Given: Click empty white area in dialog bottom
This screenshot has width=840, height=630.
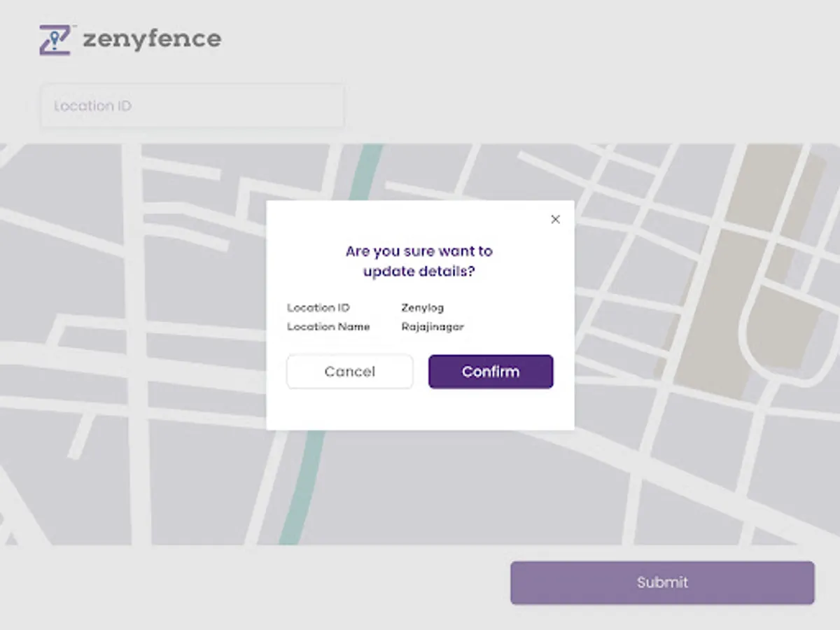Looking at the screenshot, I should pyautogui.click(x=420, y=412).
